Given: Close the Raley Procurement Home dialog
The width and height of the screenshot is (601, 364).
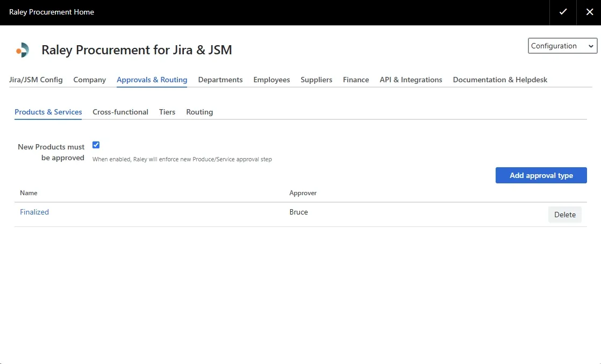Looking at the screenshot, I should click(590, 12).
